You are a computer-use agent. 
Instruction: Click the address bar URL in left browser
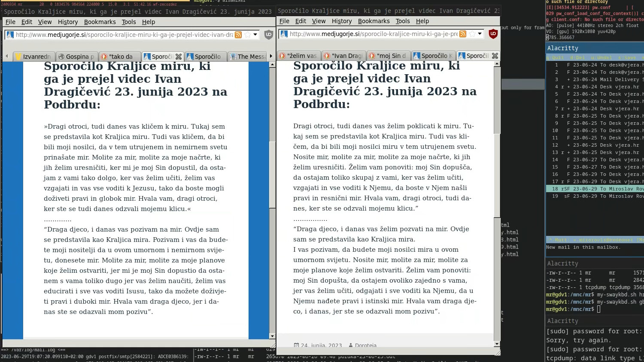(124, 35)
